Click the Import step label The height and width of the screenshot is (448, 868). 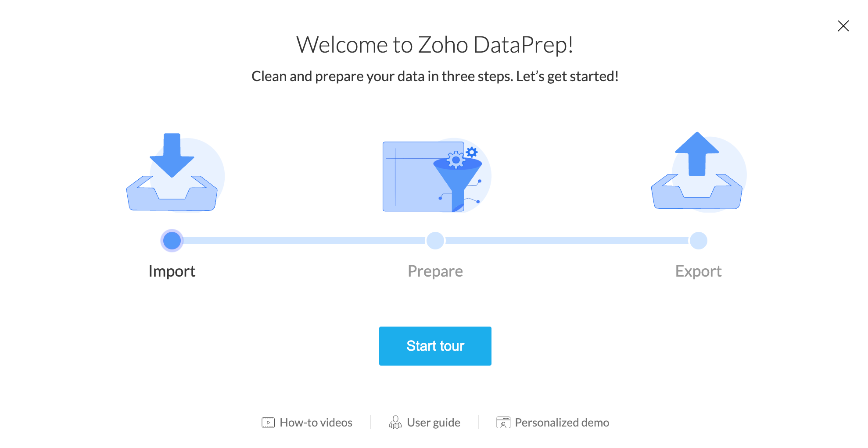[x=172, y=271]
